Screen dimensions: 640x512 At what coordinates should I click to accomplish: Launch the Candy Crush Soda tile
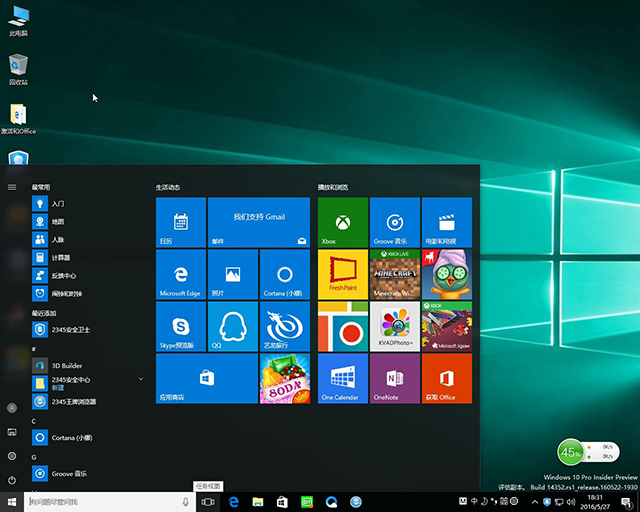pyautogui.click(x=285, y=379)
